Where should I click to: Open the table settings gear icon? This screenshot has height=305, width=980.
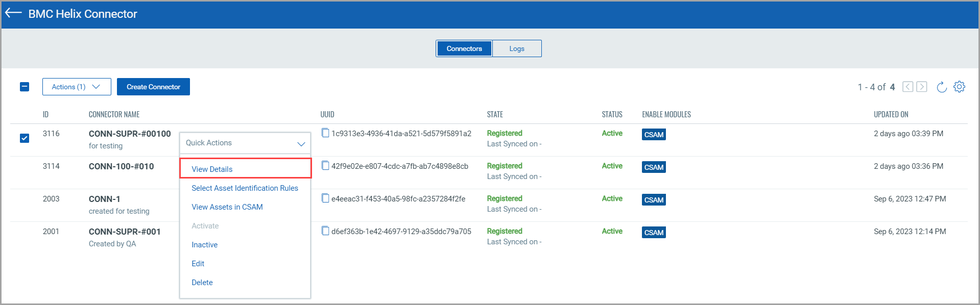(959, 87)
